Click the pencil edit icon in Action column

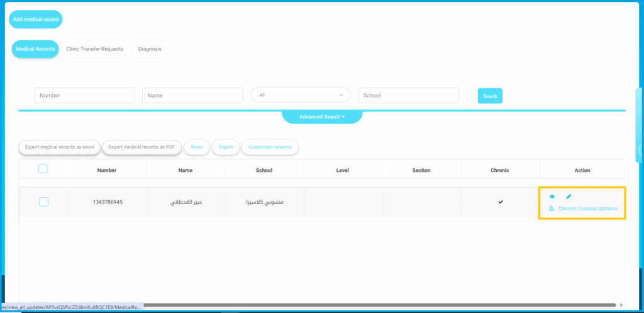(x=569, y=197)
